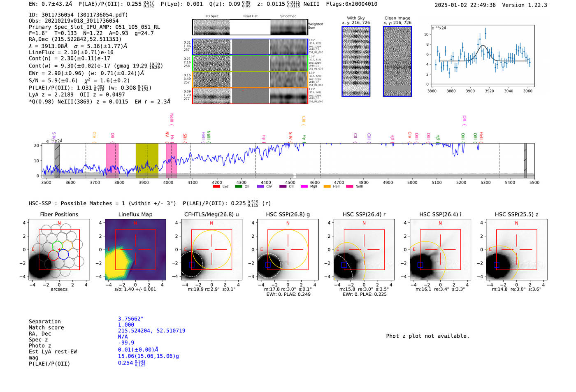
Task: Click the 'Phot z plot not available.' message
Action: click(427, 336)
